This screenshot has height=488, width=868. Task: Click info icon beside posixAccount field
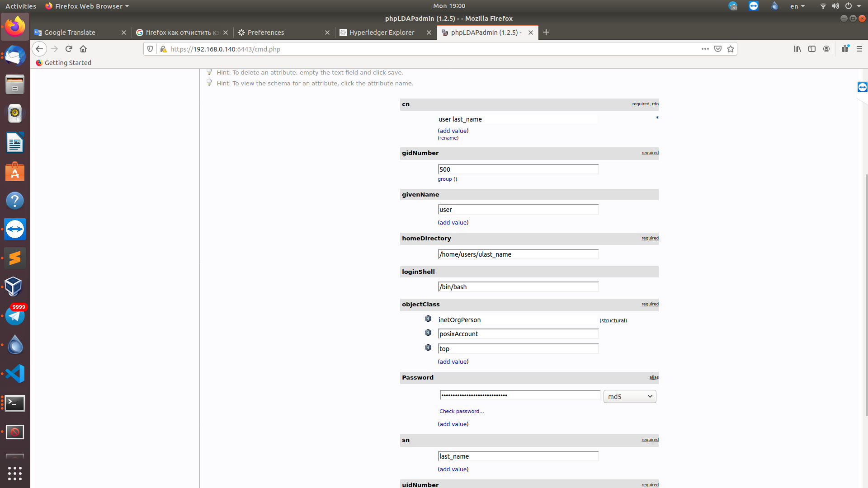pyautogui.click(x=428, y=333)
